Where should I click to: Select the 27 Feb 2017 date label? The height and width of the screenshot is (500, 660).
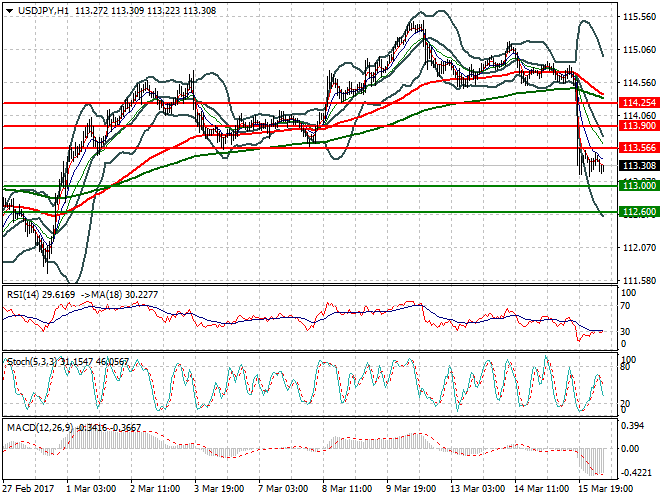click(x=29, y=489)
